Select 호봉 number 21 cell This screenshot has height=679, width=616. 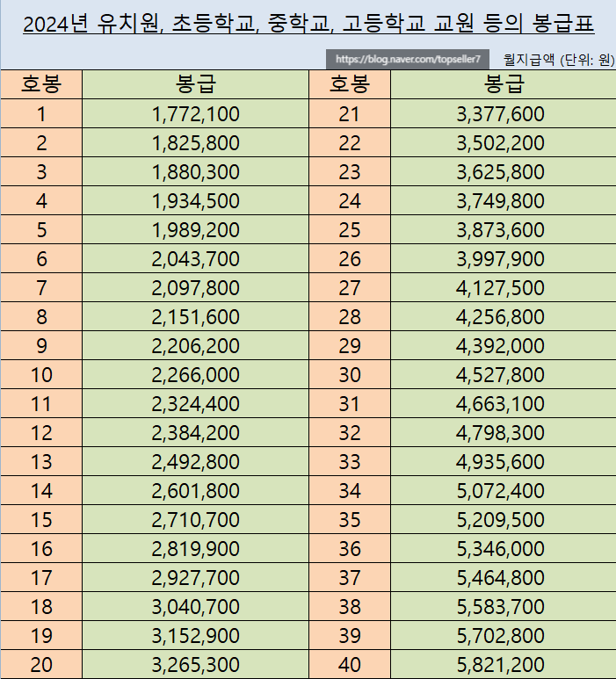pyautogui.click(x=350, y=114)
